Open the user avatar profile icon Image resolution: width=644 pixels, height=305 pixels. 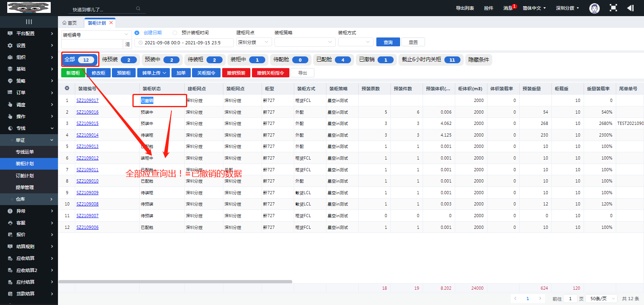coord(594,8)
